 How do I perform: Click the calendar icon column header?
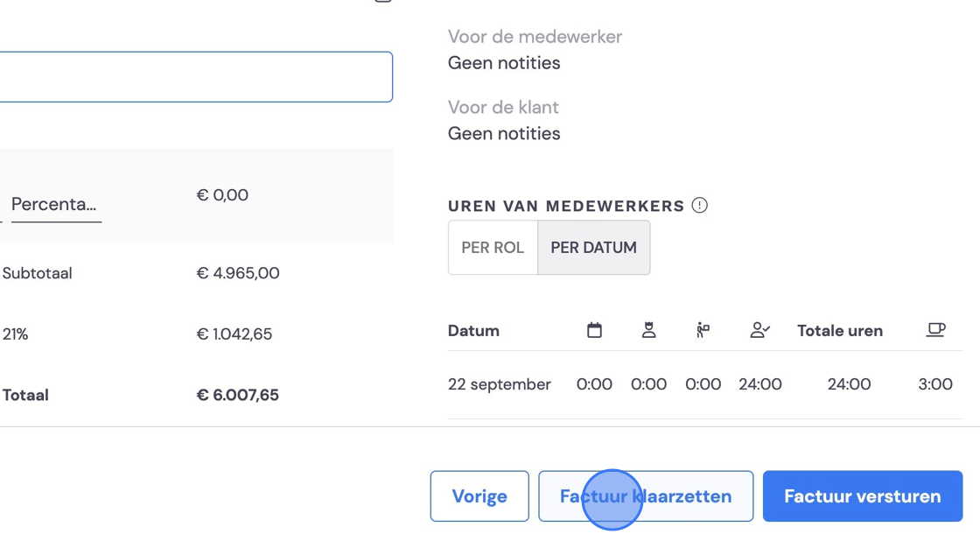tap(594, 330)
